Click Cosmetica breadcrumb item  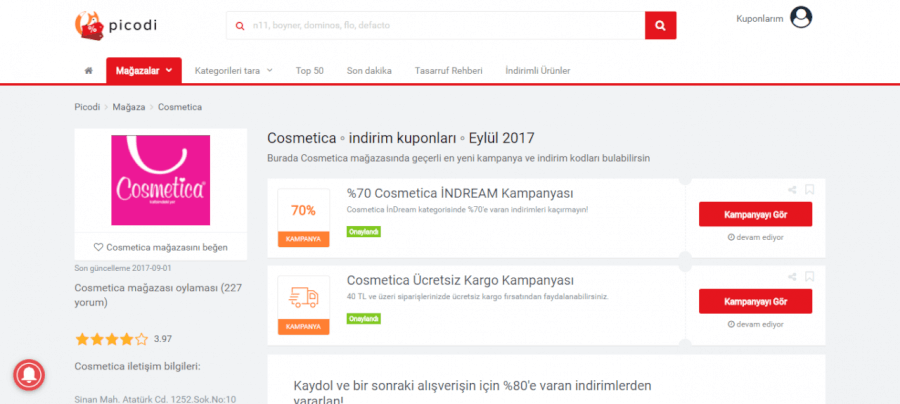pyautogui.click(x=180, y=107)
